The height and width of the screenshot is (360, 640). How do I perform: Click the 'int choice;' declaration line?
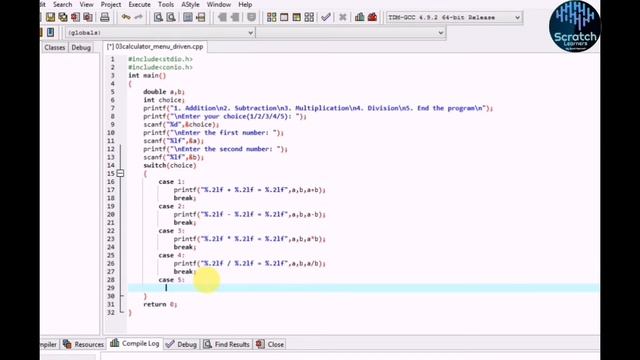(x=164, y=100)
